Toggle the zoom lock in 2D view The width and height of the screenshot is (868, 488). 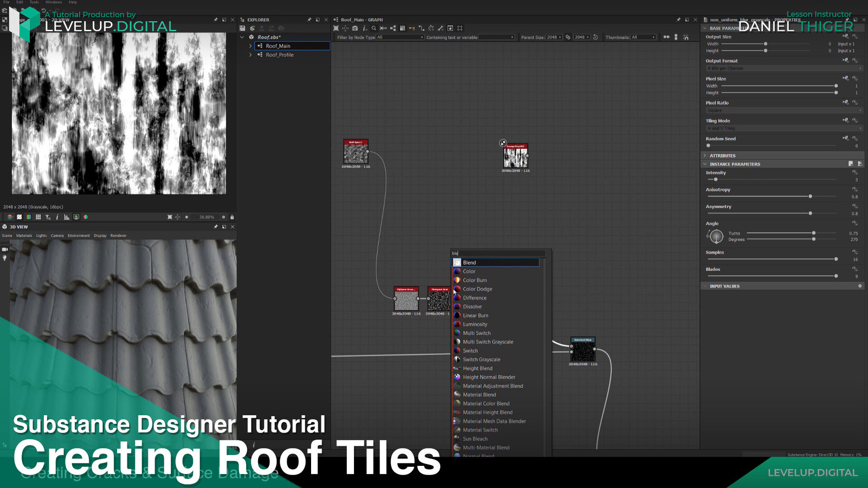tap(232, 217)
